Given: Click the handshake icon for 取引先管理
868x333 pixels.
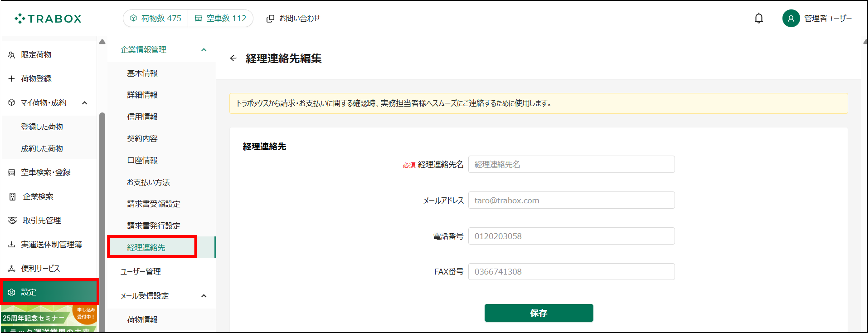Looking at the screenshot, I should pyautogui.click(x=12, y=220).
